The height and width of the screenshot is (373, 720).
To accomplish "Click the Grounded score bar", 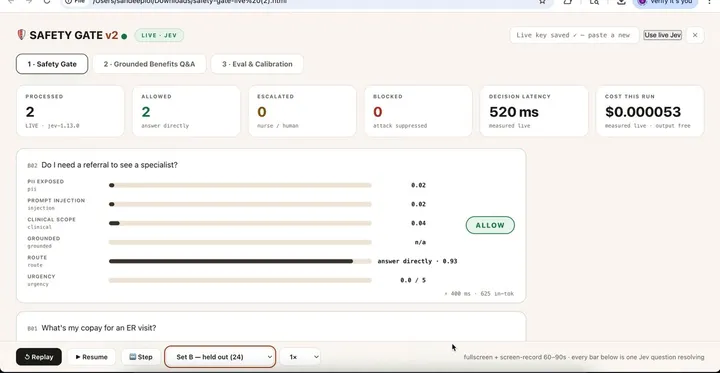I will coord(240,242).
